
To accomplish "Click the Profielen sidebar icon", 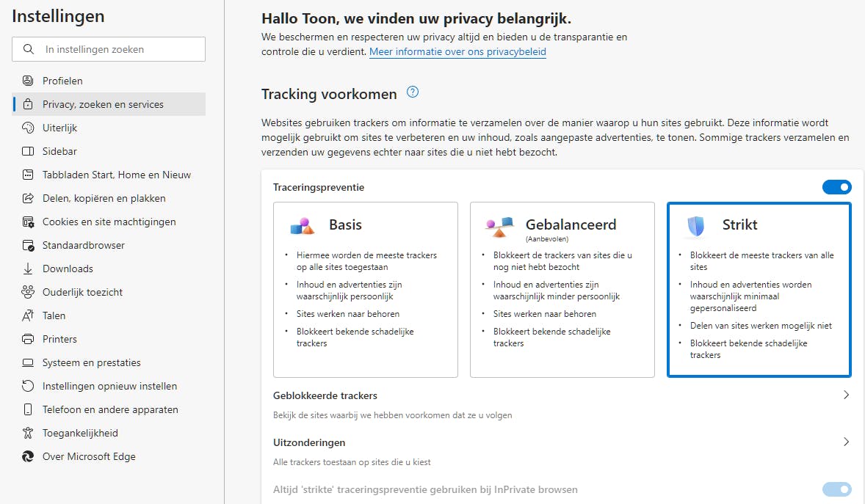I will 29,81.
